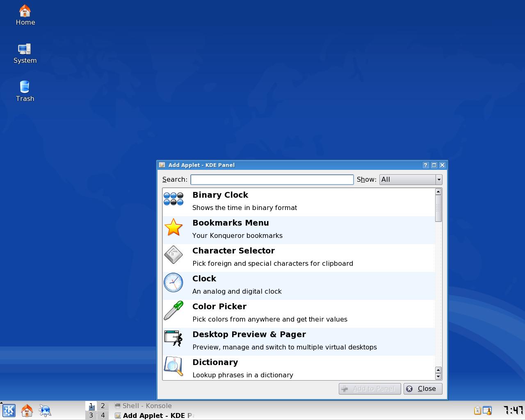Image resolution: width=525 pixels, height=420 pixels.
Task: Click 'Pick foreign and special characters' description
Action: pos(273,263)
